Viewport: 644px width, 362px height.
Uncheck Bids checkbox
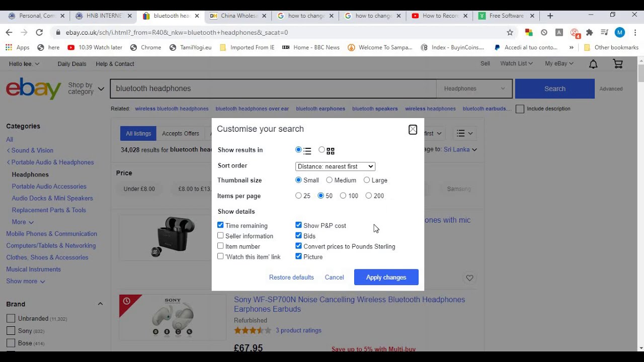[x=298, y=235]
